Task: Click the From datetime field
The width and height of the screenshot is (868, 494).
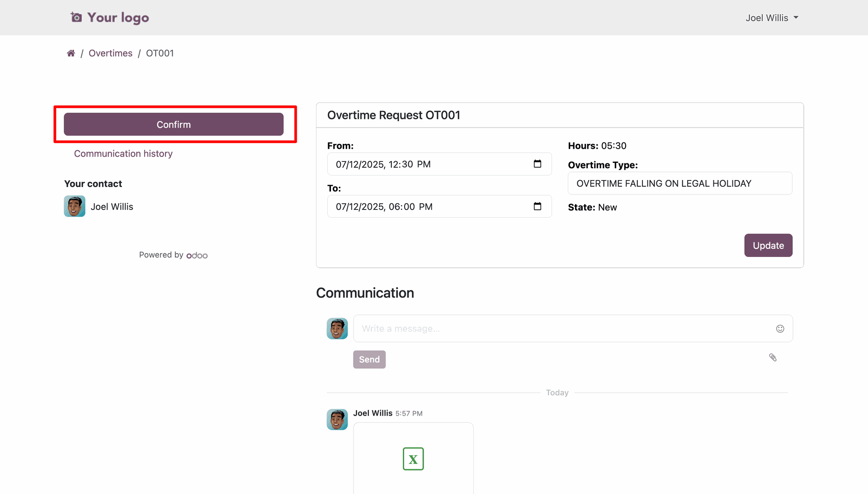Action: [x=429, y=164]
